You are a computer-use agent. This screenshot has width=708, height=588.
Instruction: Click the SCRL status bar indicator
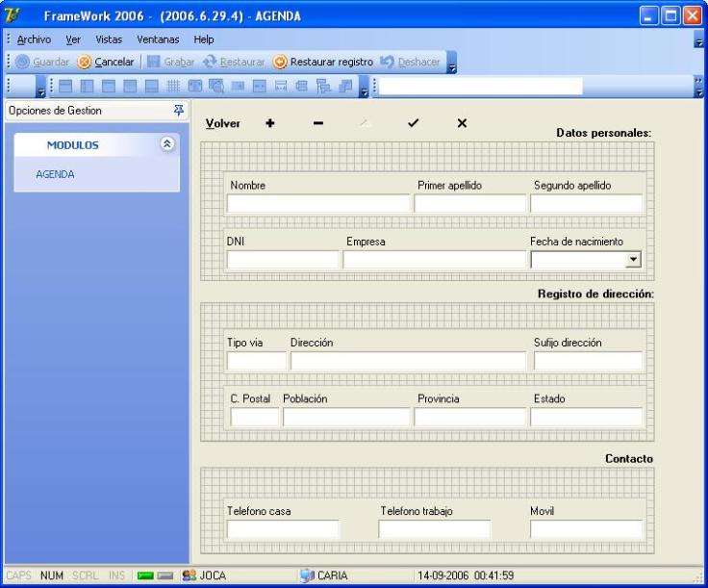pos(85,575)
